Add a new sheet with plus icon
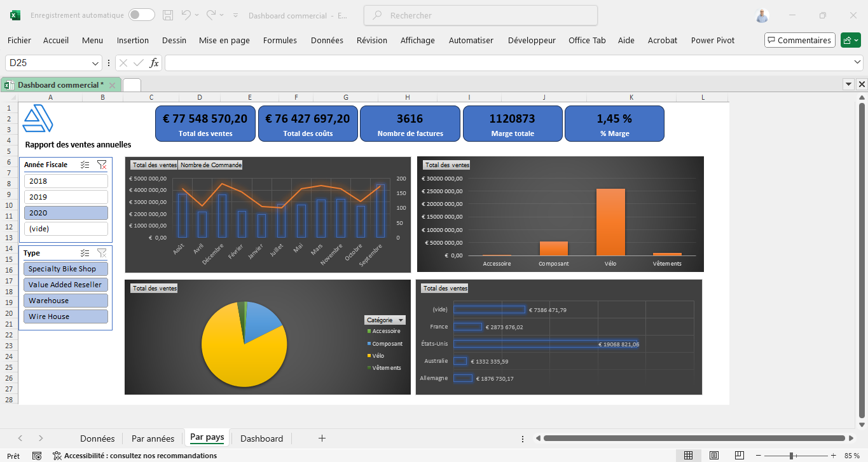 [322, 438]
